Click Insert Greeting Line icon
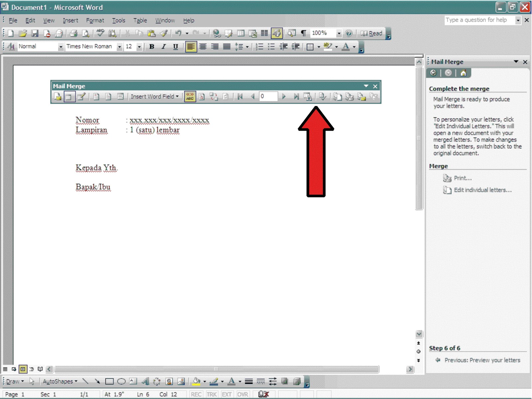This screenshot has width=532, height=399. point(108,96)
